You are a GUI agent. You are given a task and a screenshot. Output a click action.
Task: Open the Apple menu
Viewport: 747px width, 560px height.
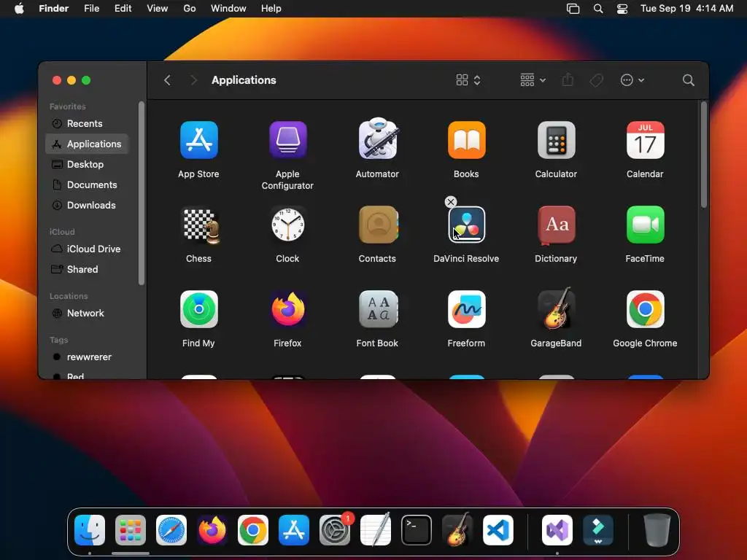click(19, 9)
